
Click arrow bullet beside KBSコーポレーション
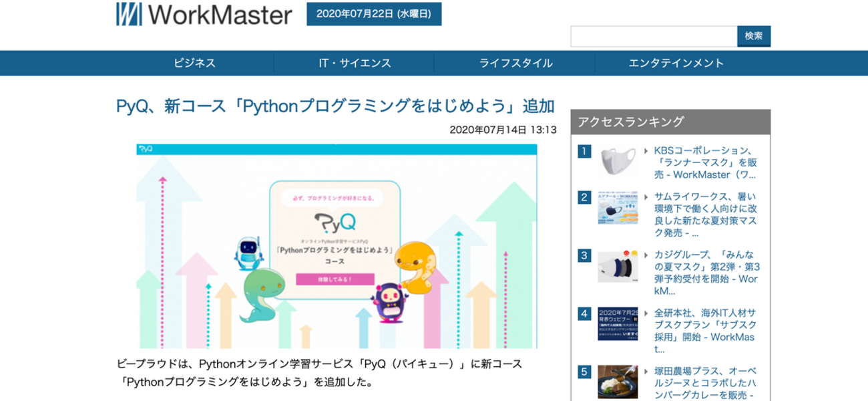(x=646, y=151)
